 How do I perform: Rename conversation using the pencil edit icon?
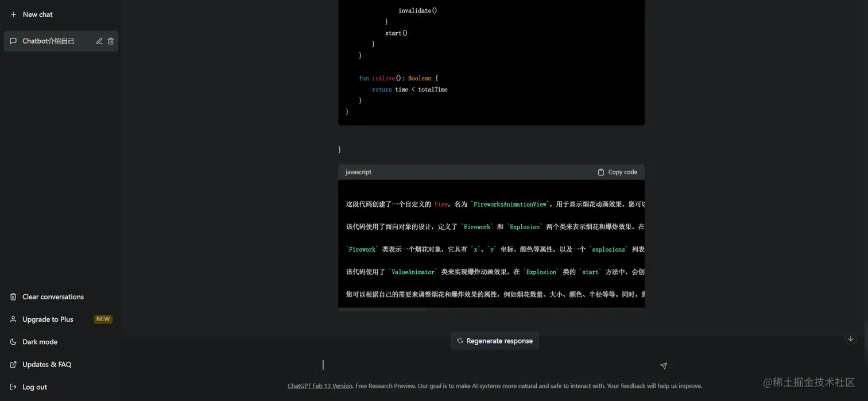point(99,41)
